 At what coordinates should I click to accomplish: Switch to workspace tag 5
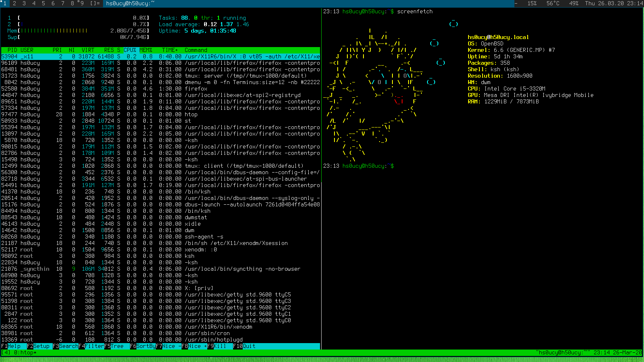tap(43, 3)
